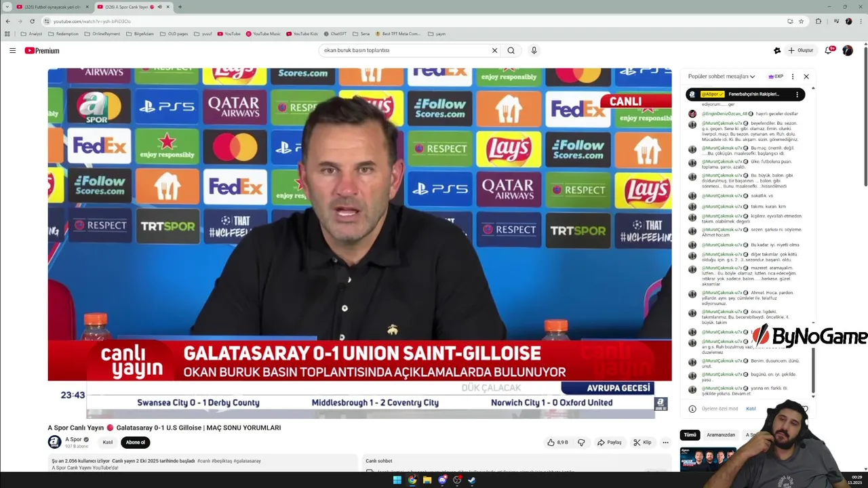Open Steam from the taskbar
Screen dimensions: 868x488
tap(472, 480)
